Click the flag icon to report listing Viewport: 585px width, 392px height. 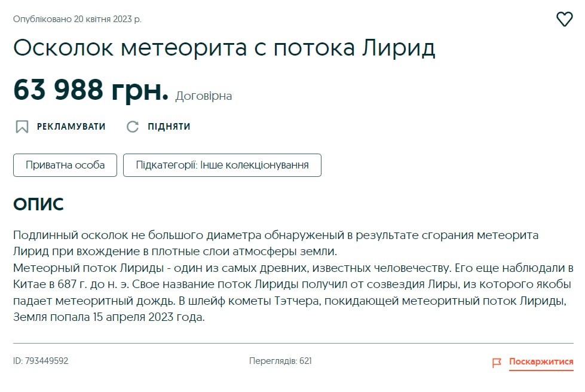pos(497,362)
